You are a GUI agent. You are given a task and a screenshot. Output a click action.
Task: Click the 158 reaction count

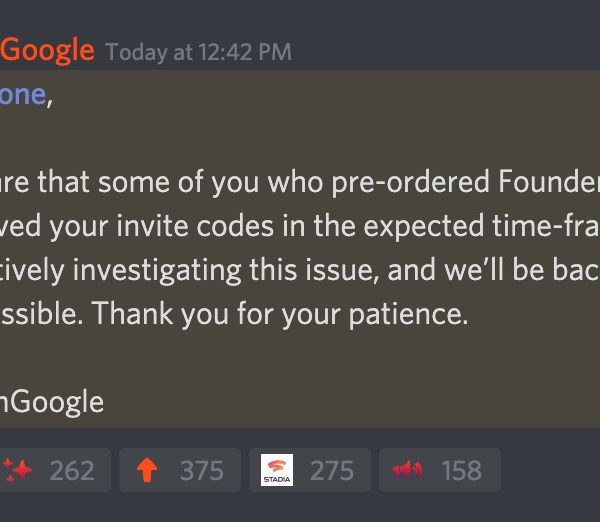coord(460,470)
